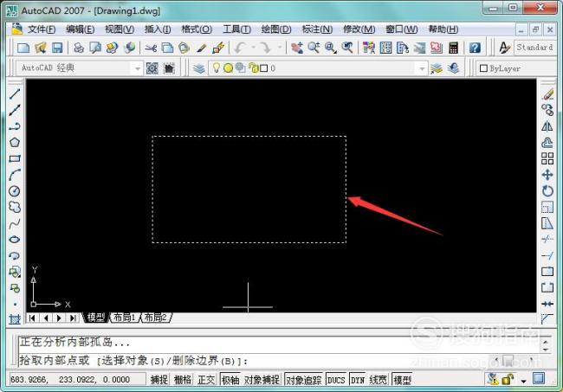The height and width of the screenshot is (392, 563).
Task: Click the ByLayer color swatch box
Action: pyautogui.click(x=483, y=68)
